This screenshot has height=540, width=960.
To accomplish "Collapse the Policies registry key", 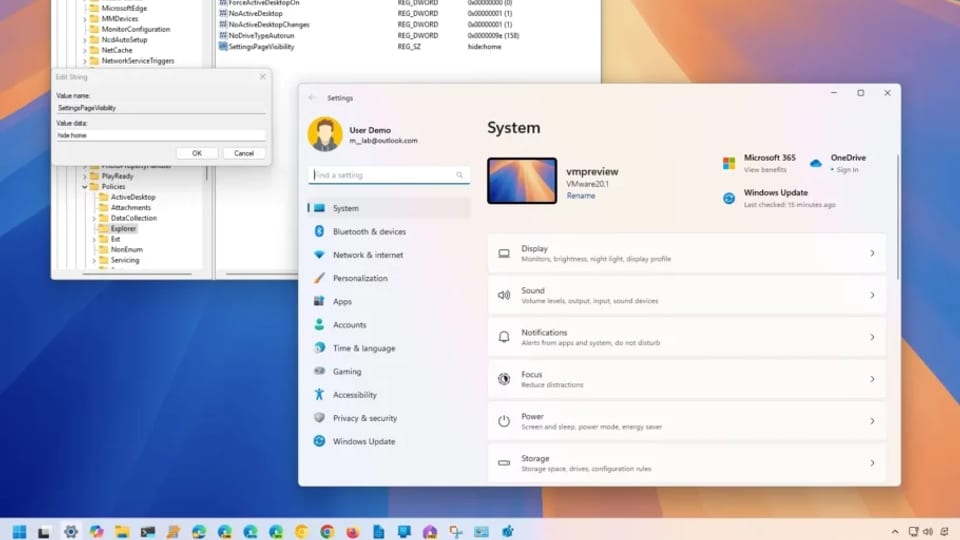I will pyautogui.click(x=84, y=186).
